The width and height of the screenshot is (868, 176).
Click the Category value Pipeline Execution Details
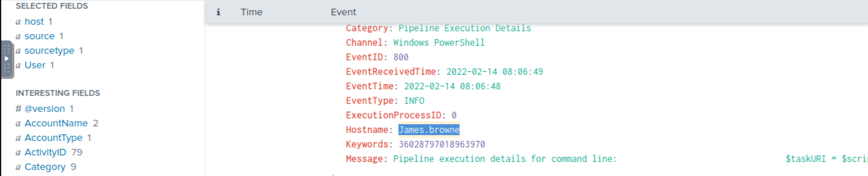[464, 28]
